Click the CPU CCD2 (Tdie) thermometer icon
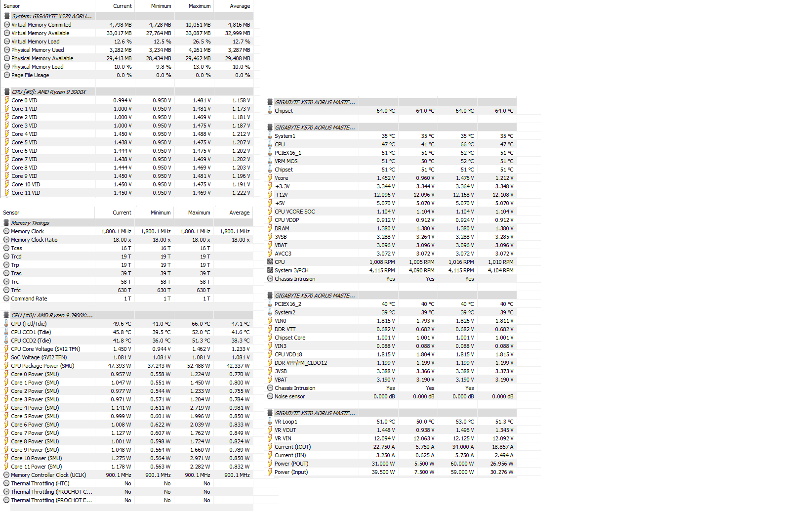Image resolution: width=812 pixels, height=515 pixels. tap(6, 341)
